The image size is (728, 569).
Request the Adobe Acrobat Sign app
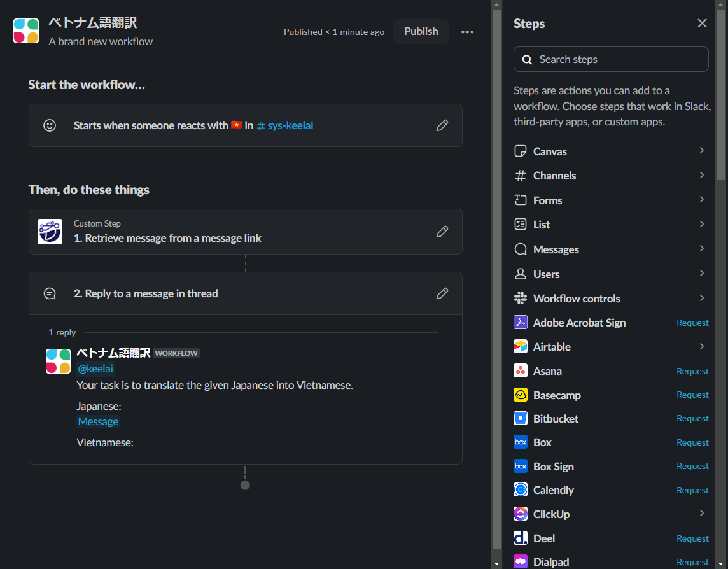pyautogui.click(x=692, y=323)
